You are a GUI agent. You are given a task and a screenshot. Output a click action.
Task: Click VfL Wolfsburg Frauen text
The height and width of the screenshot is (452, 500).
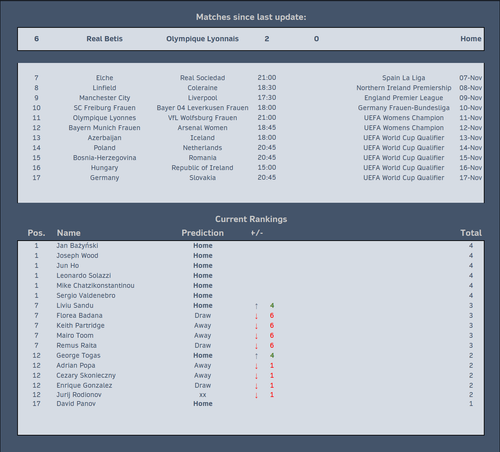[x=202, y=118]
